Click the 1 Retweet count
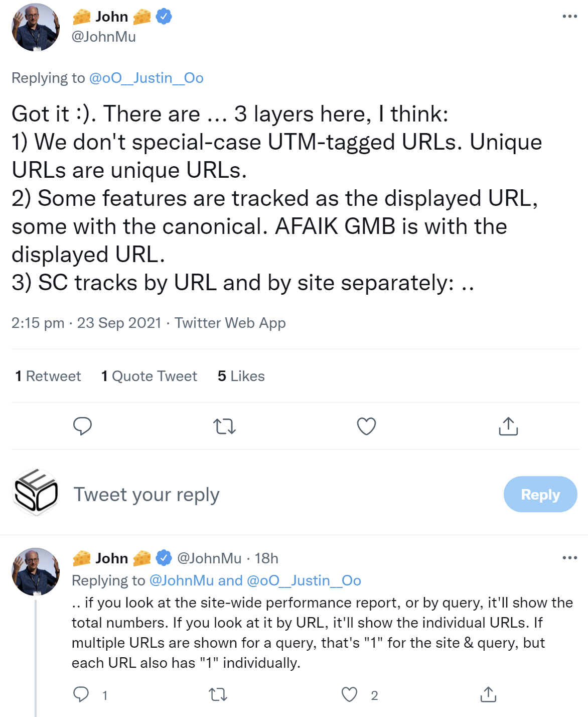The height and width of the screenshot is (717, 588). point(48,376)
